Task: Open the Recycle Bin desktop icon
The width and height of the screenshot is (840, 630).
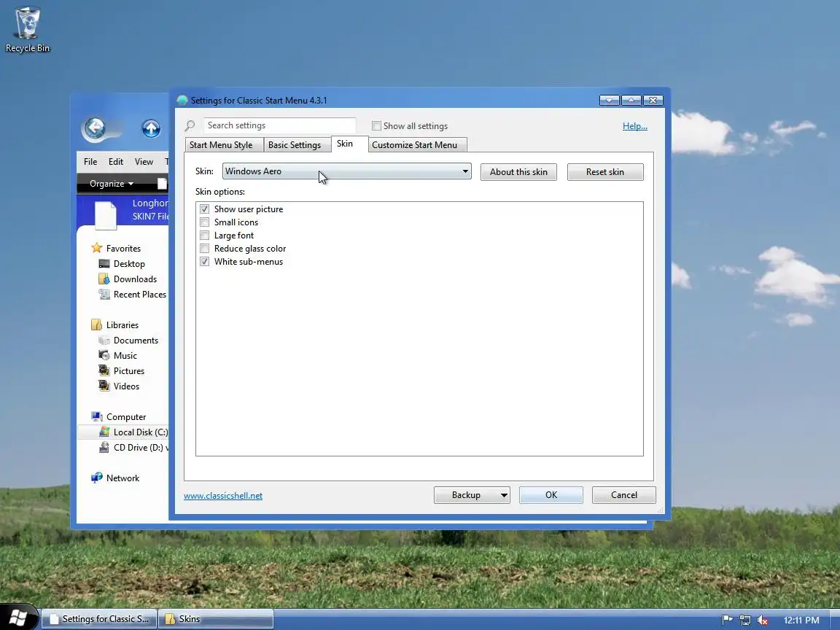Action: click(27, 29)
